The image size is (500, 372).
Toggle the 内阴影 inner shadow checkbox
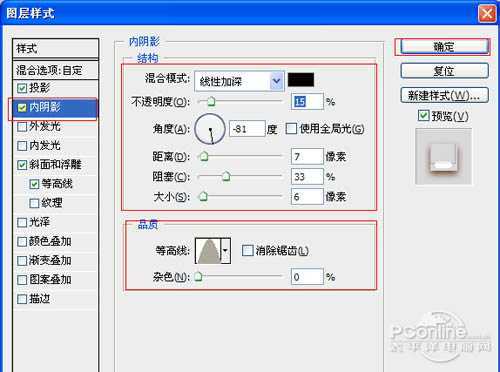(x=22, y=108)
